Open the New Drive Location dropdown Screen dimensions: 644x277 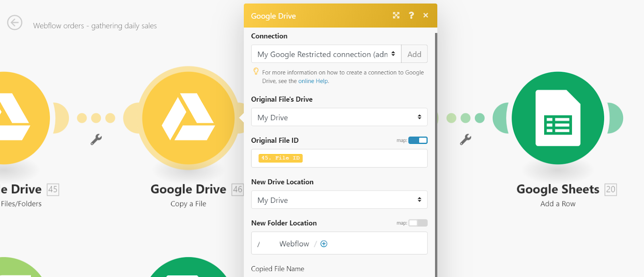pyautogui.click(x=339, y=200)
